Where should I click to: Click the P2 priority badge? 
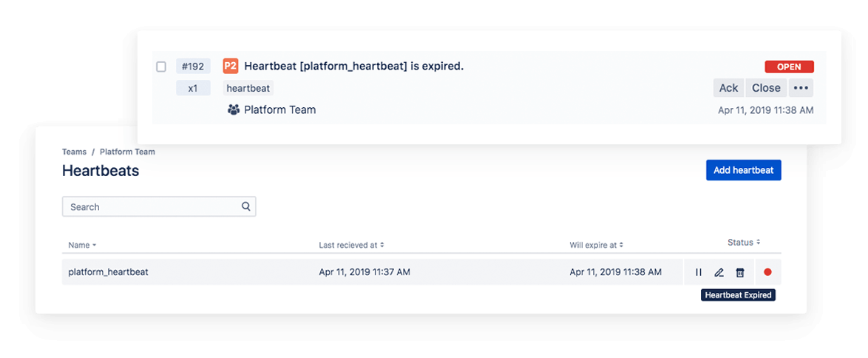pos(230,67)
